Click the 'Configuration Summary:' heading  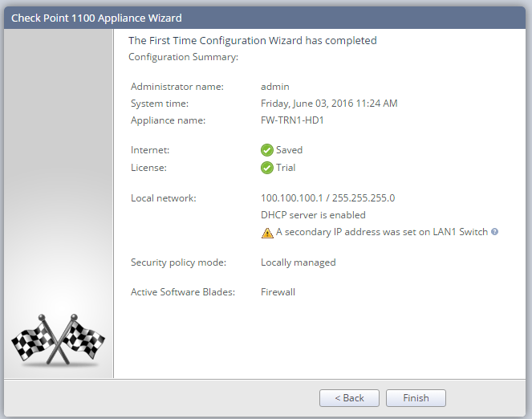(184, 57)
